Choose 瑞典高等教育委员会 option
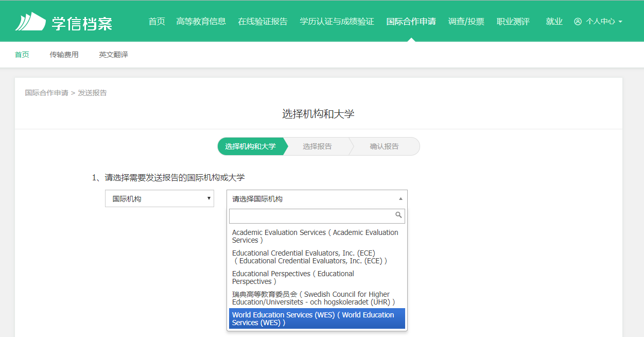Image resolution: width=644 pixels, height=337 pixels. tap(317, 298)
